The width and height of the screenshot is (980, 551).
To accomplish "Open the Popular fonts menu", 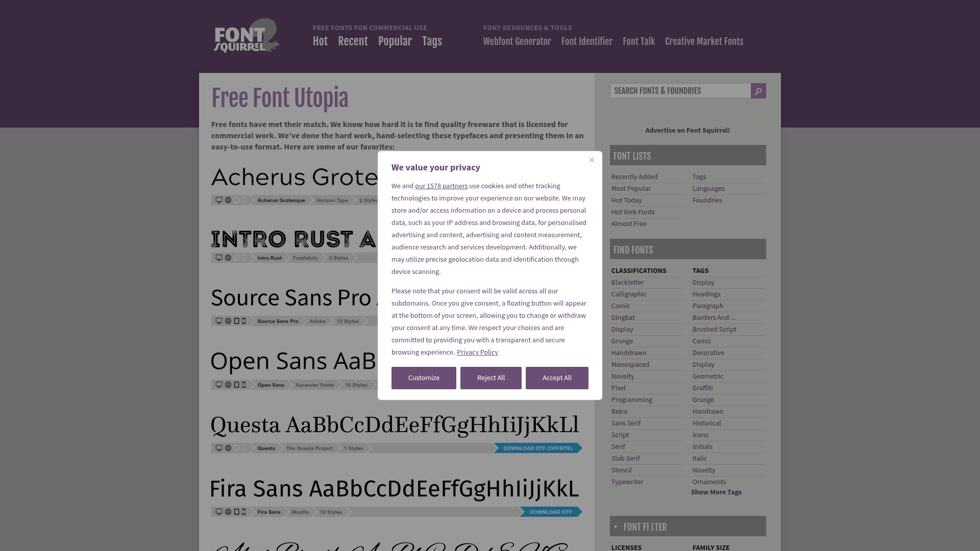I will pos(395,41).
